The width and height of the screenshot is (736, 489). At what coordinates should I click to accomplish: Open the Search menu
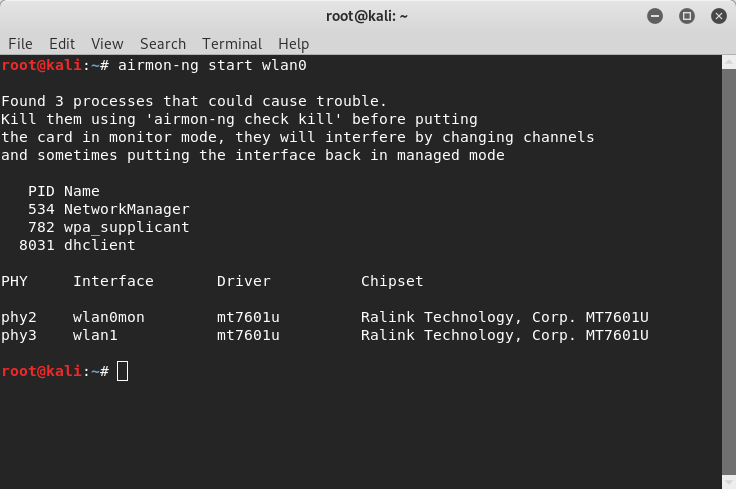pos(163,44)
